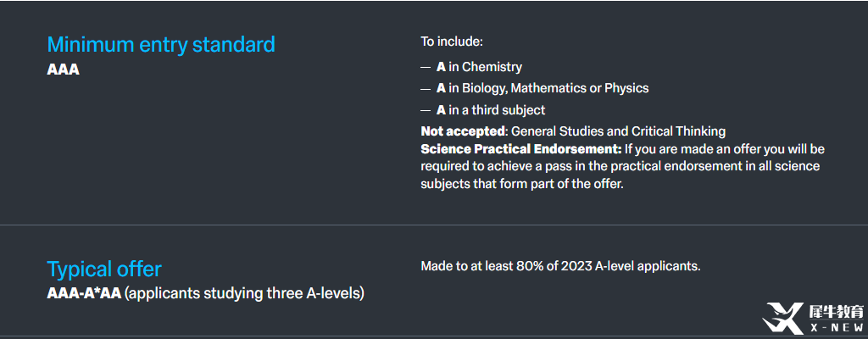Click the 'A in a third subject' item
Image resolution: width=868 pixels, height=339 pixels.
(x=491, y=110)
